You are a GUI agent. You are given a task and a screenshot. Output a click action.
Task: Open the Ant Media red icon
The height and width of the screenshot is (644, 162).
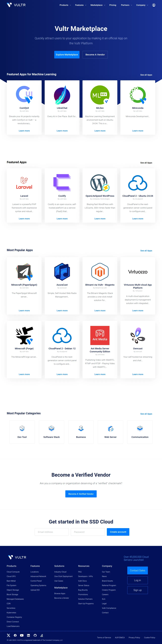tap(100, 335)
